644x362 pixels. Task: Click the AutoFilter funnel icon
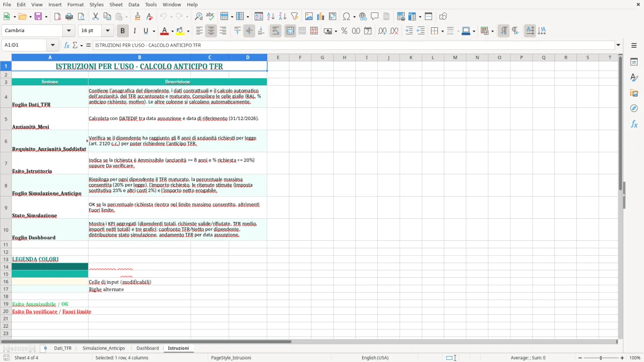(294, 17)
